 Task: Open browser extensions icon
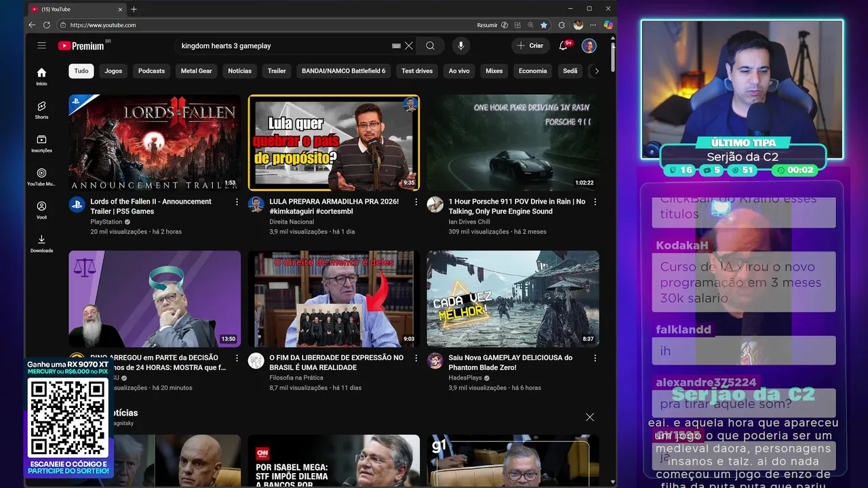561,25
